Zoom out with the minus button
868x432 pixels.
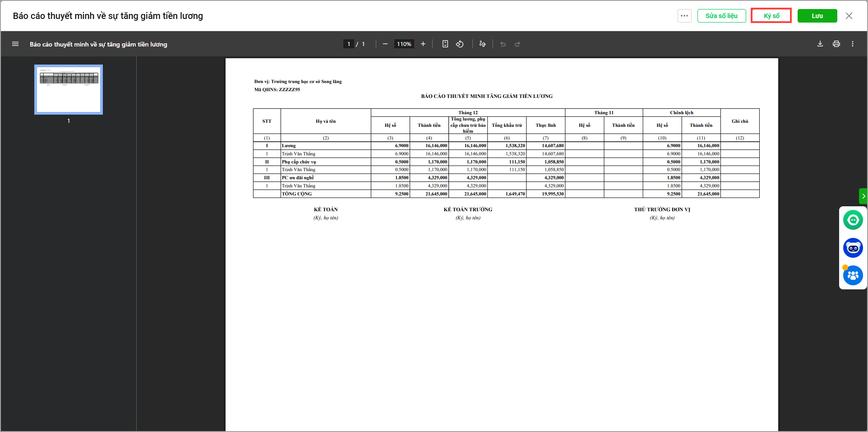pyautogui.click(x=385, y=44)
